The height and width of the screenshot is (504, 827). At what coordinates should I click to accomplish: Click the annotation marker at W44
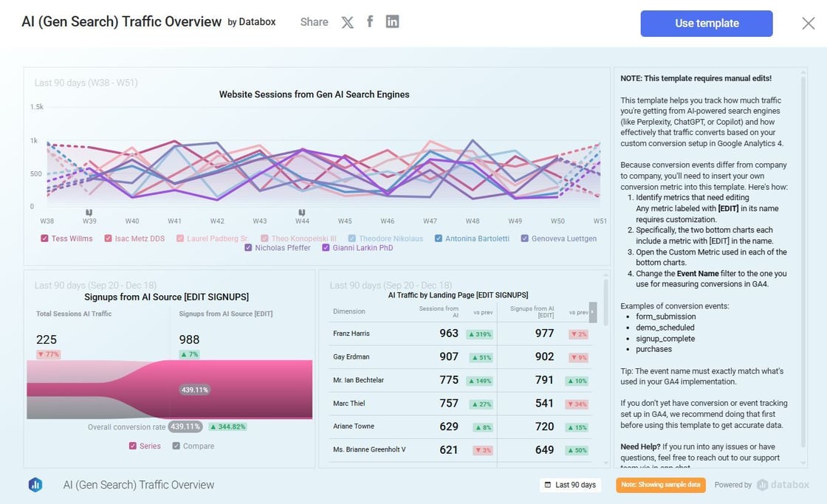[301, 213]
